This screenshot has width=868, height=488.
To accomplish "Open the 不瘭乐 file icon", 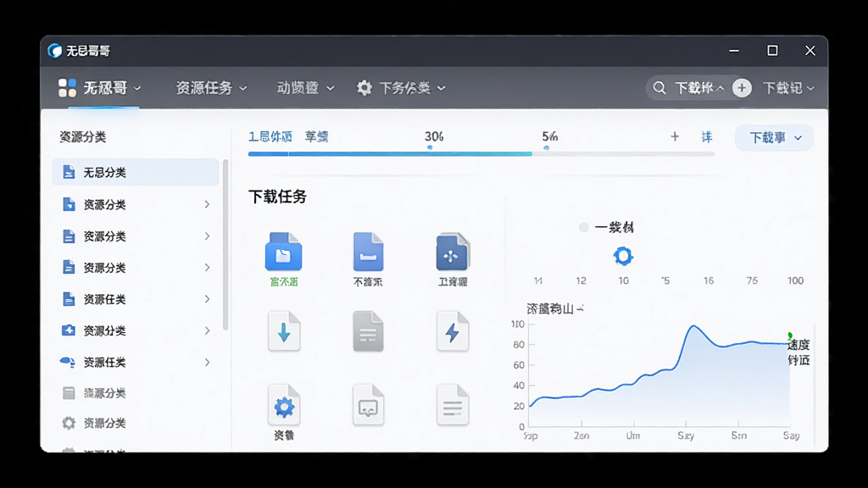I will [x=368, y=251].
